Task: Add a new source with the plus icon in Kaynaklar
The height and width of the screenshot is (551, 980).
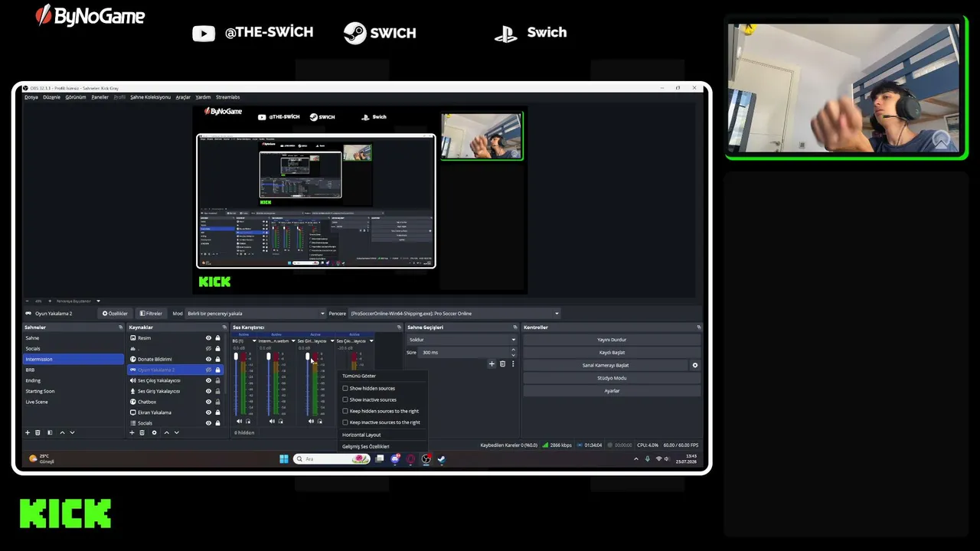Action: pyautogui.click(x=132, y=432)
